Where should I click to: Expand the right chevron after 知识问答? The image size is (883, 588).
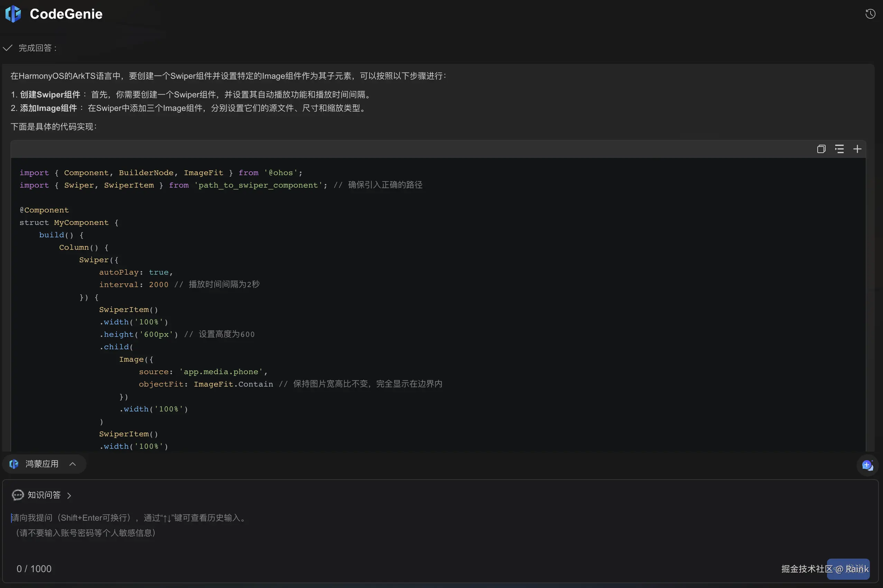pyautogui.click(x=69, y=495)
